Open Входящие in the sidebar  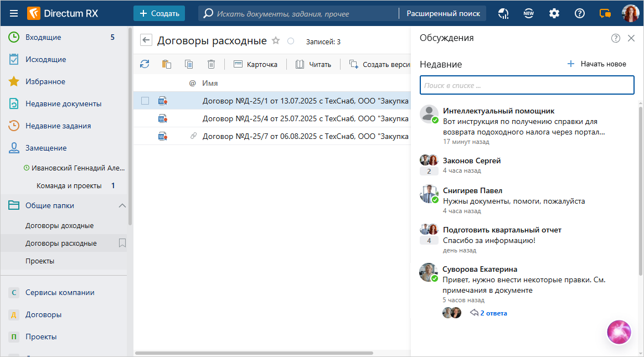[43, 38]
